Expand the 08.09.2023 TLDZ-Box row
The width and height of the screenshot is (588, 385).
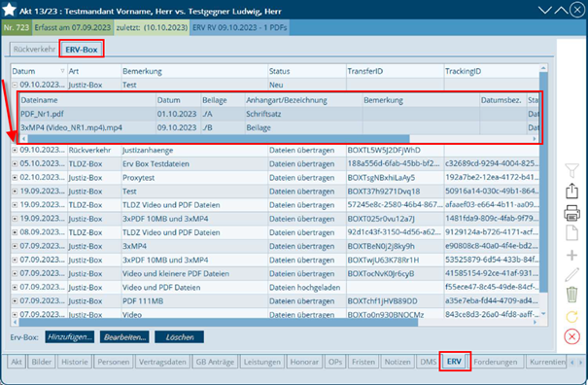15,232
